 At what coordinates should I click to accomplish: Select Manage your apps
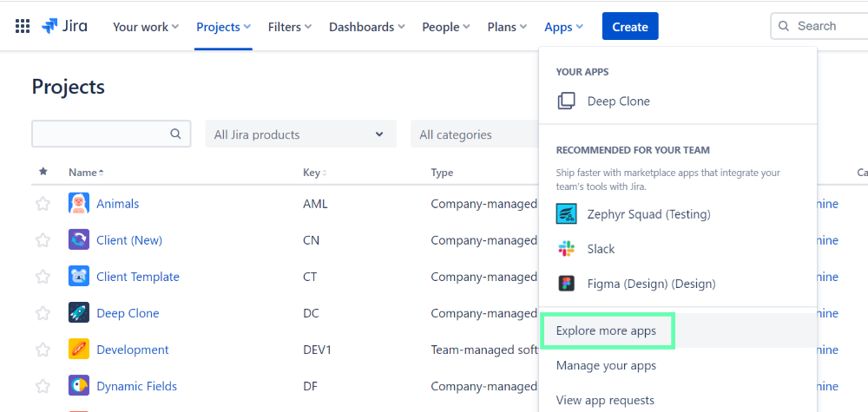(x=606, y=365)
